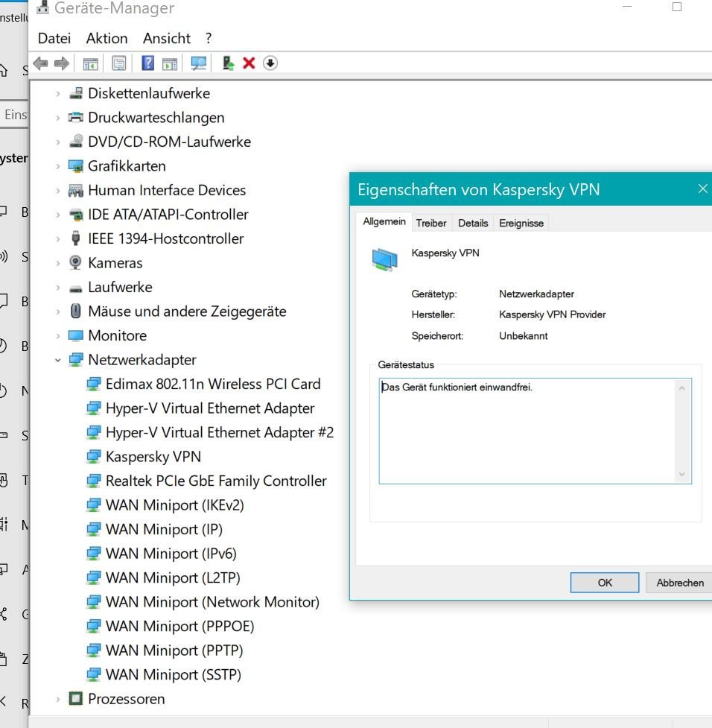Collapse the Netzwerkadapter tree node
This screenshot has width=712, height=728.
pos(58,360)
